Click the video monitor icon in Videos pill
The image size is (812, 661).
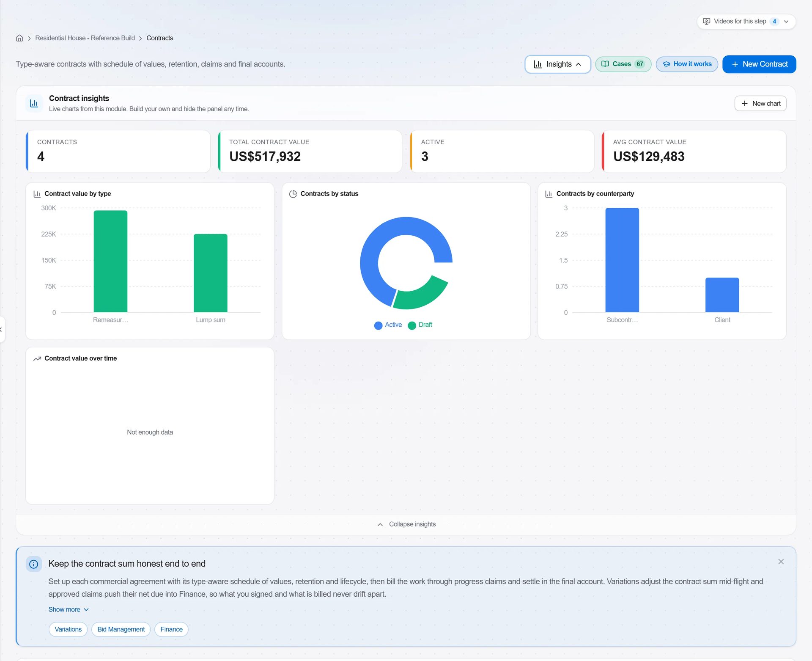tap(706, 22)
